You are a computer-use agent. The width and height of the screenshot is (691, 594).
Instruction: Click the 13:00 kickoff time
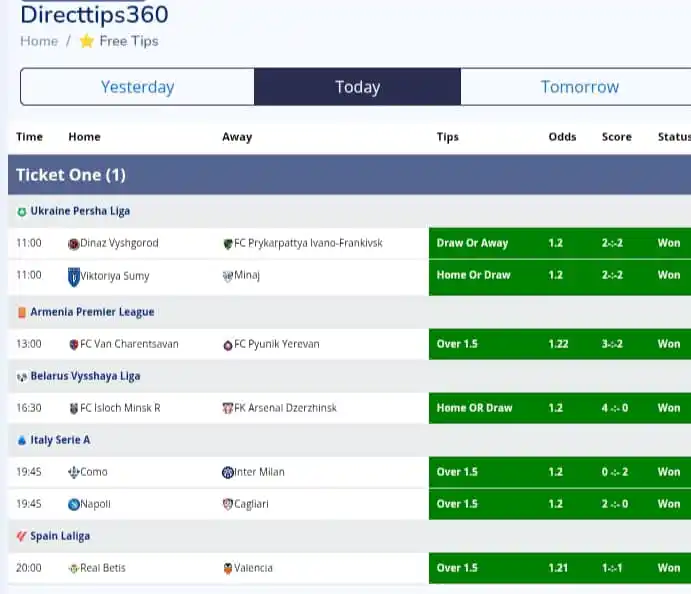pos(29,344)
